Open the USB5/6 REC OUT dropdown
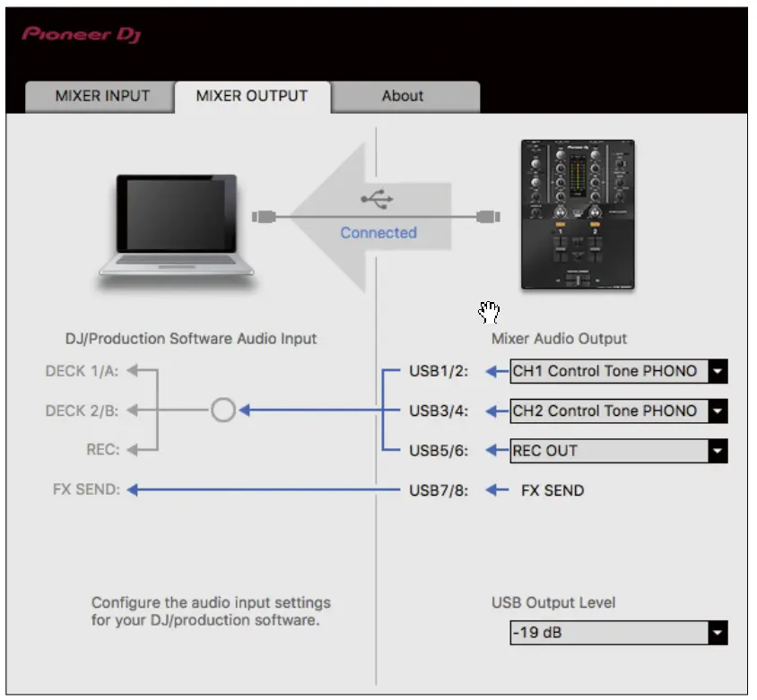Image resolution: width=757 pixels, height=700 pixels. tap(719, 452)
